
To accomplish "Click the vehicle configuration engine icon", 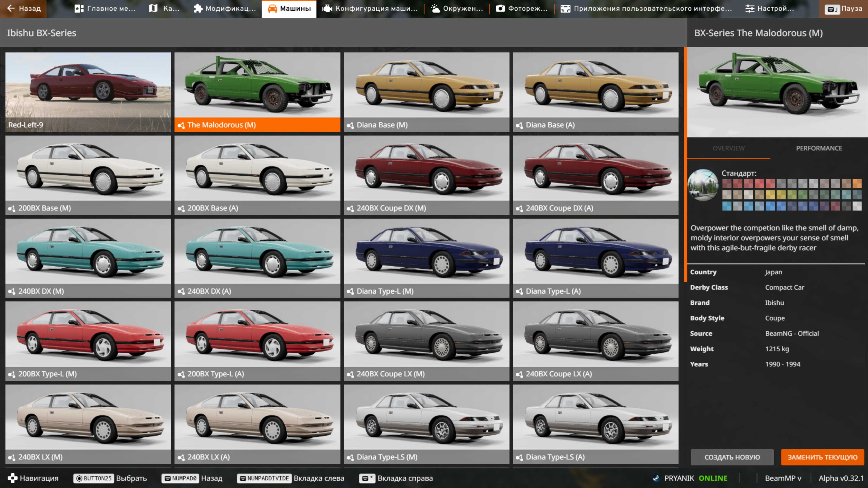I will [x=327, y=8].
